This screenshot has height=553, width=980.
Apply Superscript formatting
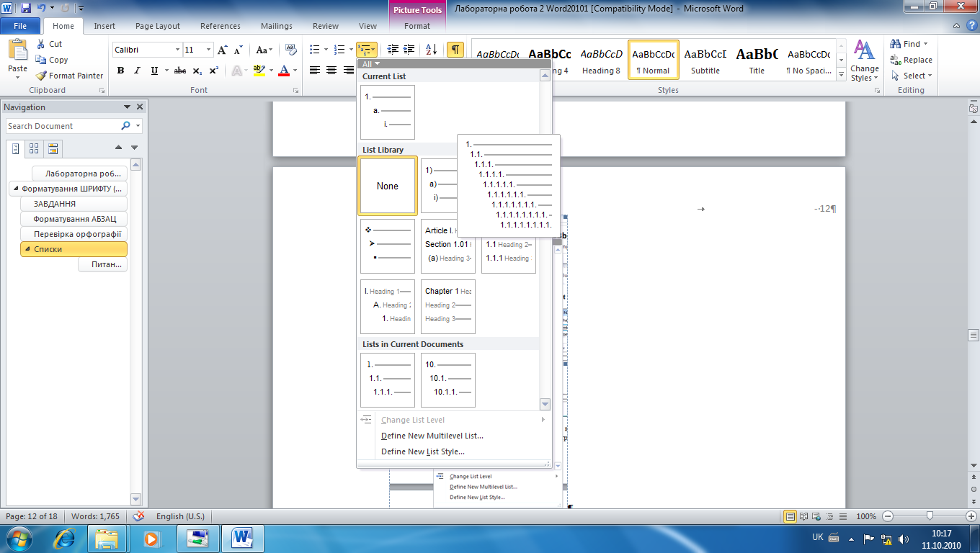click(213, 71)
